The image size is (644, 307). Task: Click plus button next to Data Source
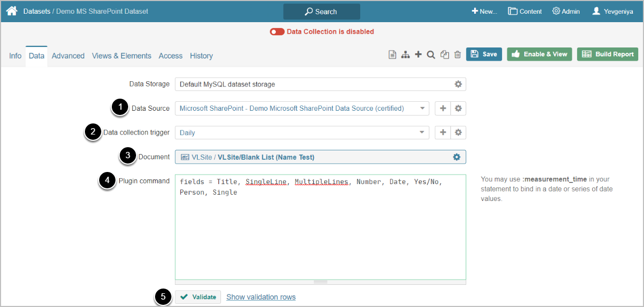443,108
